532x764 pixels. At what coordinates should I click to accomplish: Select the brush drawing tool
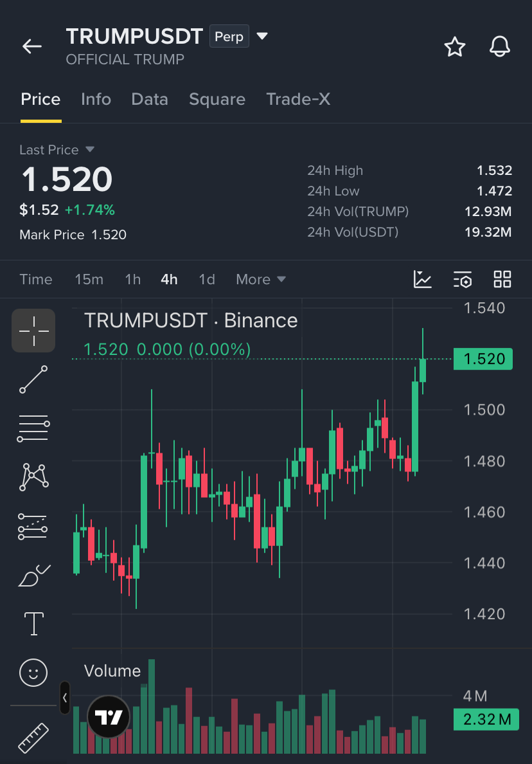coord(34,575)
